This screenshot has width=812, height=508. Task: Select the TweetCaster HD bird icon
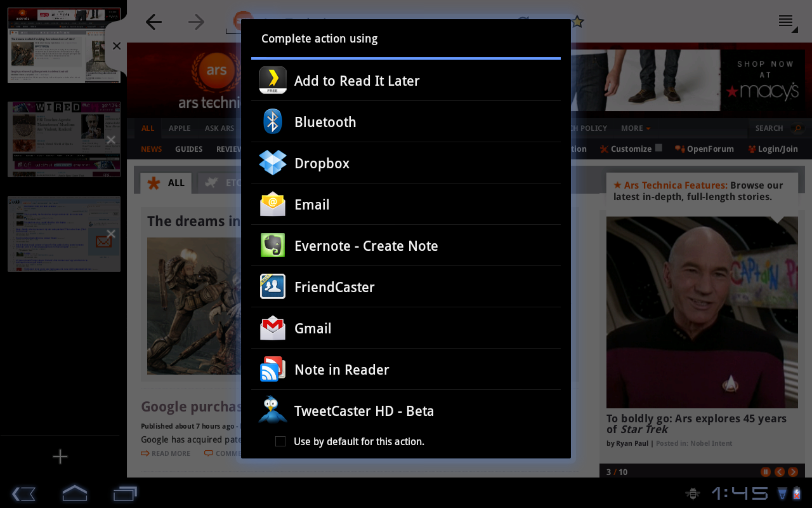pyautogui.click(x=273, y=411)
